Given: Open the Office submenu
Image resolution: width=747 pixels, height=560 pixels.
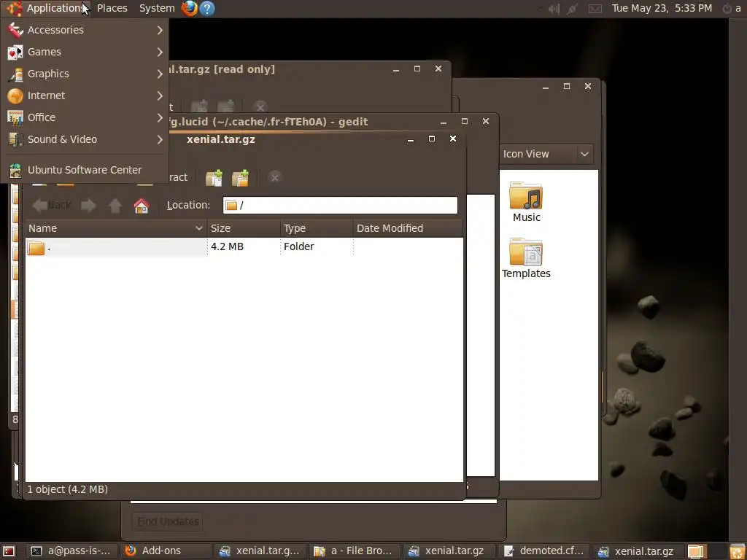Looking at the screenshot, I should (85, 117).
